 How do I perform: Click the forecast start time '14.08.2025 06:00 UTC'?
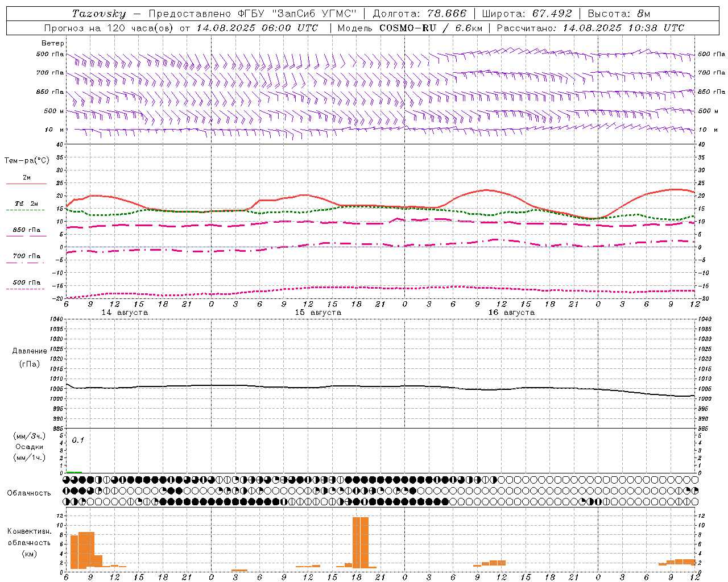[x=257, y=28]
